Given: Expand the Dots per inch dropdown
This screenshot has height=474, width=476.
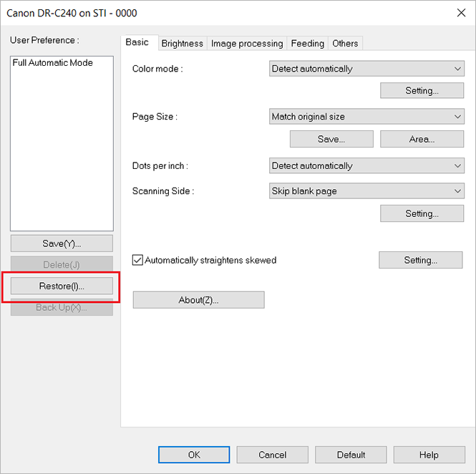Looking at the screenshot, I should (x=366, y=166).
